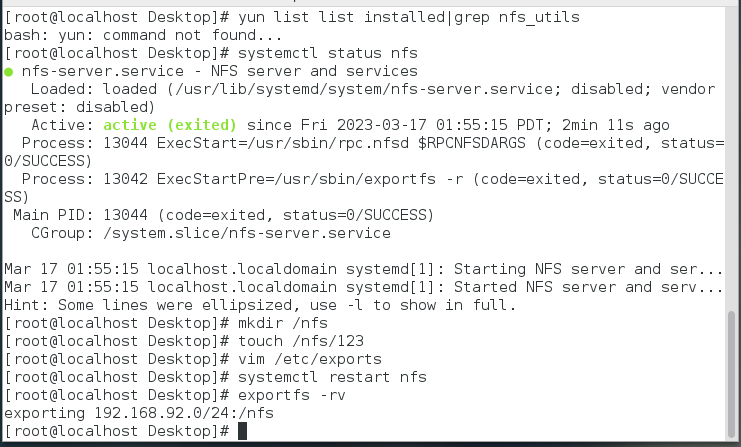Click the "exportfs -rv" command text

coord(292,395)
